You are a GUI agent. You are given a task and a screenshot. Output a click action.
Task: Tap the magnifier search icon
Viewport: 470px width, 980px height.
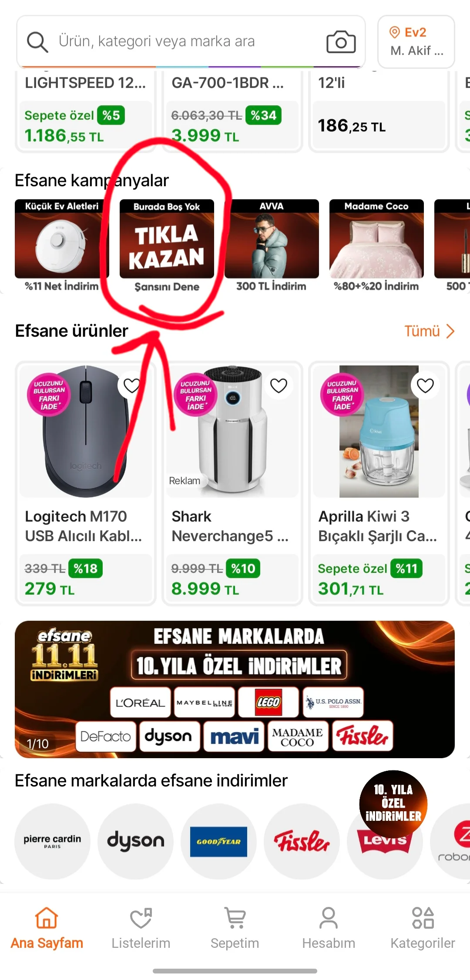(37, 42)
